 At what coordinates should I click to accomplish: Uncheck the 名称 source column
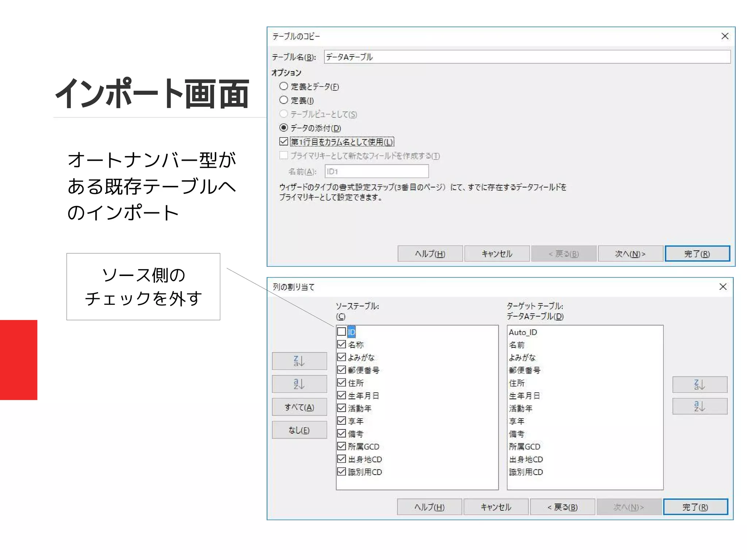[341, 344]
